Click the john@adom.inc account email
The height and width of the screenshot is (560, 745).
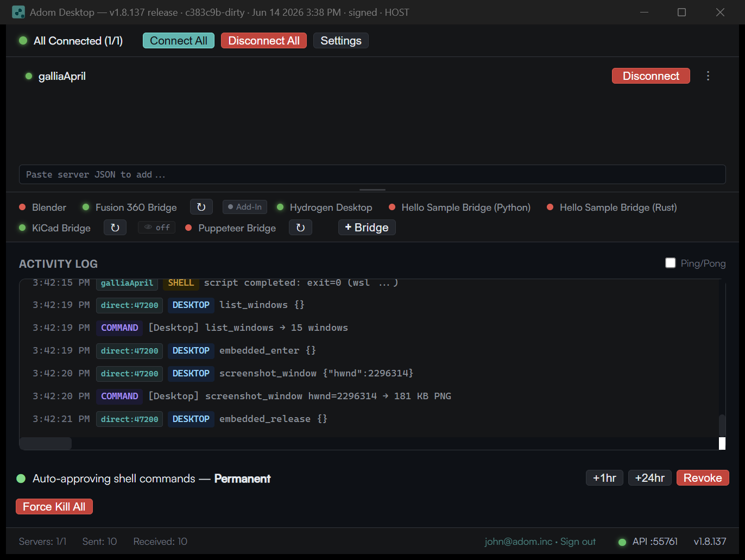pos(519,542)
